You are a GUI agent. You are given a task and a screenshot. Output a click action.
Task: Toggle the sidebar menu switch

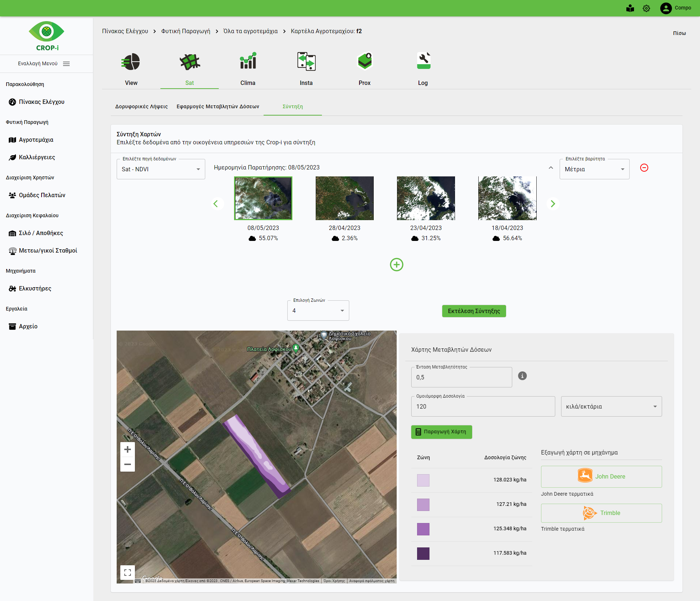click(x=66, y=64)
